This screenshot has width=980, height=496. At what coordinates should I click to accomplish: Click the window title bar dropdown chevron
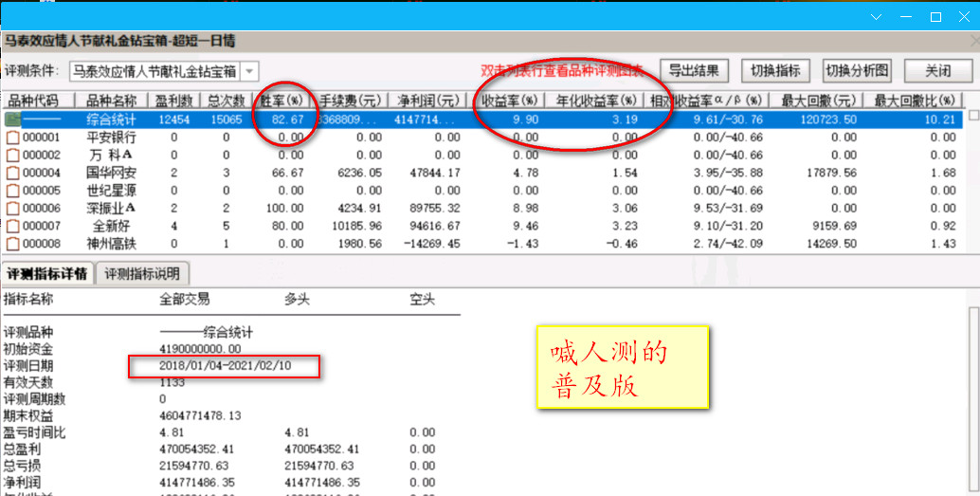coord(877,17)
